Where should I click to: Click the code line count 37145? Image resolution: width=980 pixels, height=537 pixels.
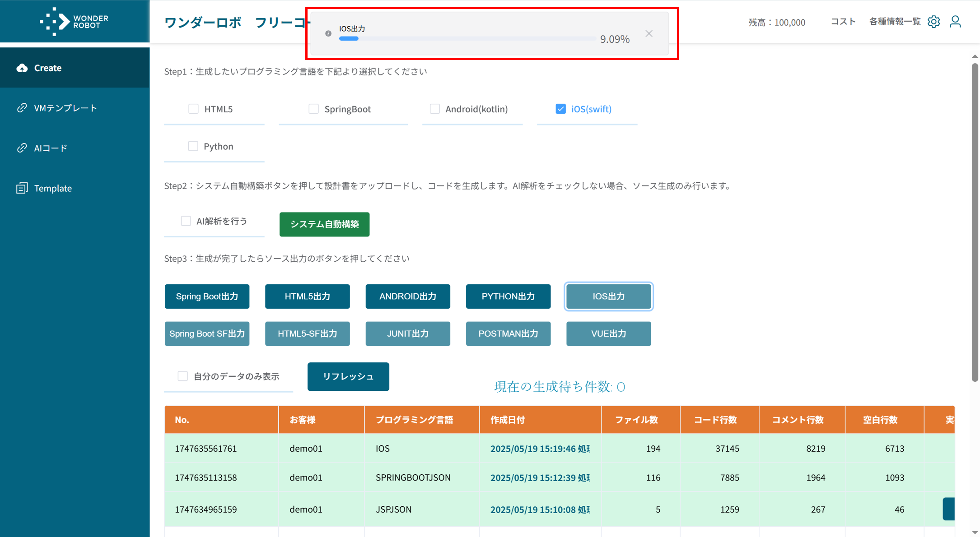point(727,449)
